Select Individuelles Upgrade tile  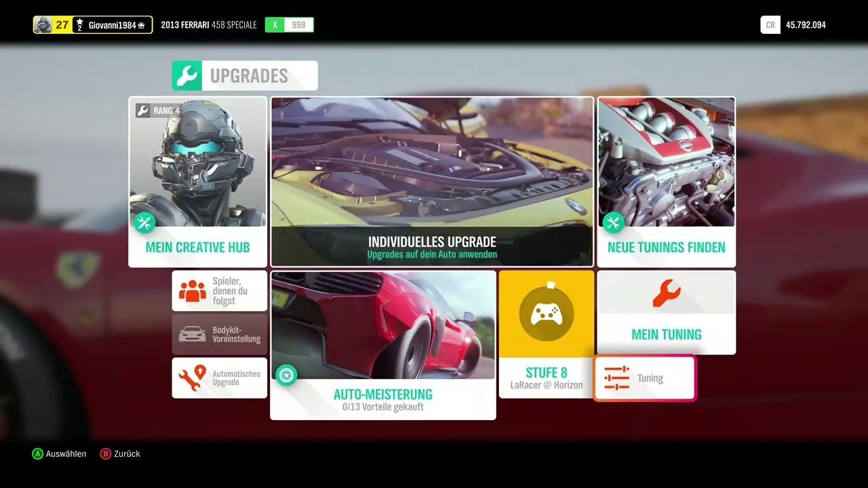point(432,182)
